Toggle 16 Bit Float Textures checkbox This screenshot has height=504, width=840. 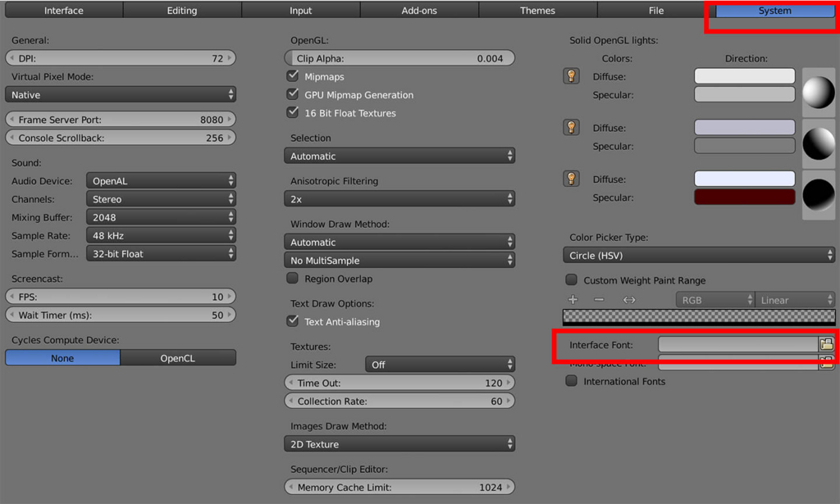pos(293,111)
